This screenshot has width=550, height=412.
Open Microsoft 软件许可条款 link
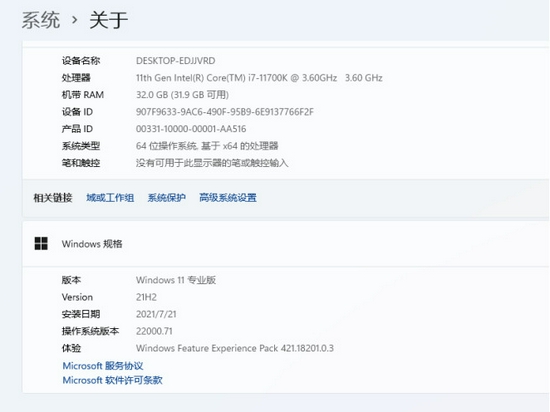point(112,380)
